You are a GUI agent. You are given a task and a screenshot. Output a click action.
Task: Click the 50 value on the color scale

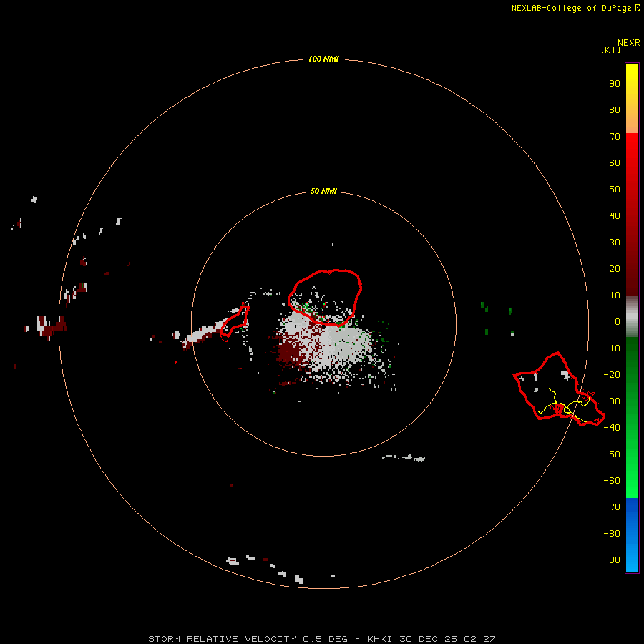tap(615, 190)
